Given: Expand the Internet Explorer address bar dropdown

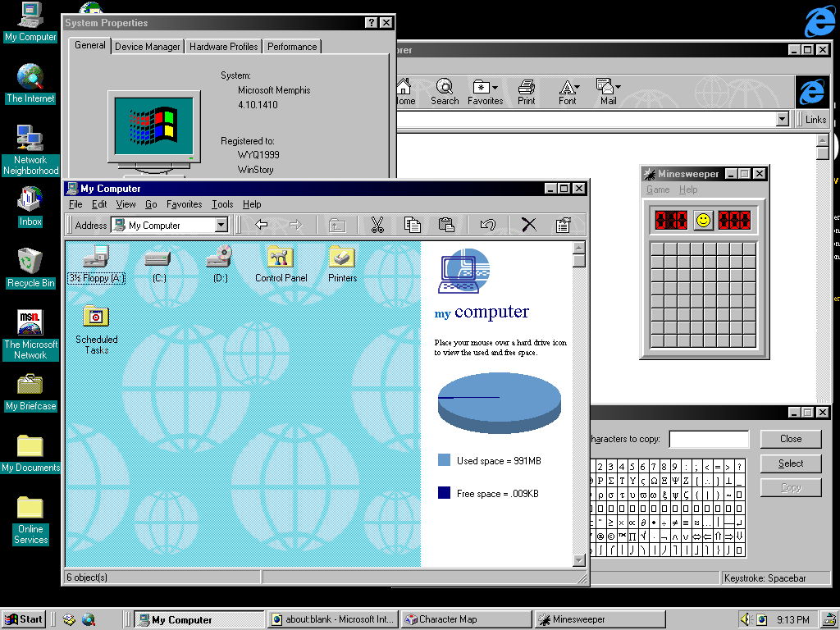Looking at the screenshot, I should (782, 119).
